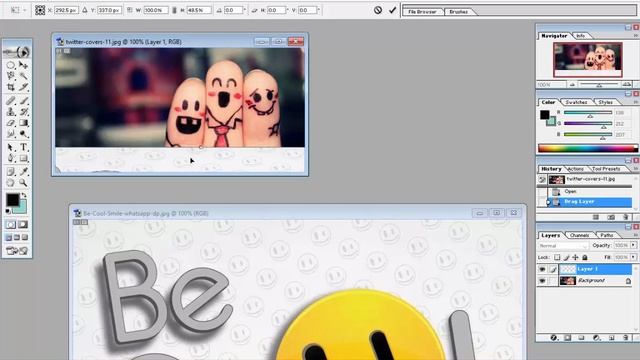
Task: Hide Layer 1 with its eye icon
Action: coord(542,269)
